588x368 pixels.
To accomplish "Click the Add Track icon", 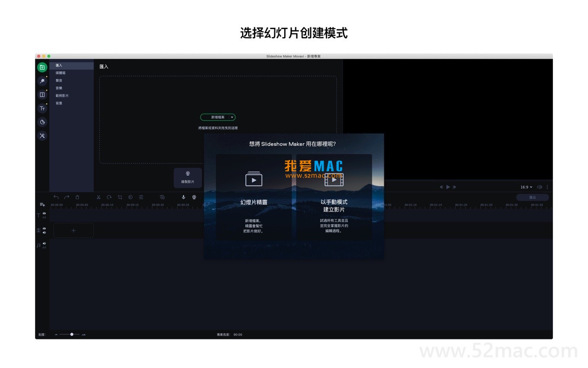I will click(x=42, y=205).
